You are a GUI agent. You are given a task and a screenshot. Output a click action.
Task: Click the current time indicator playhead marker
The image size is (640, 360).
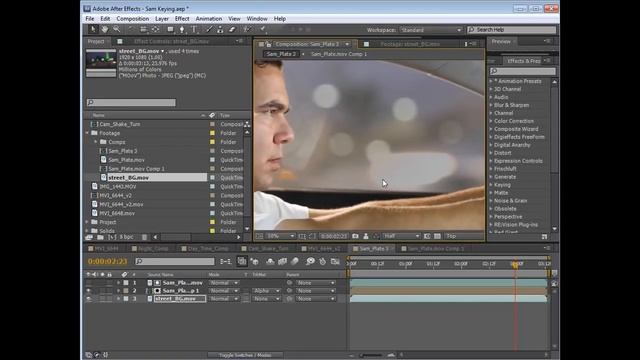click(x=516, y=265)
